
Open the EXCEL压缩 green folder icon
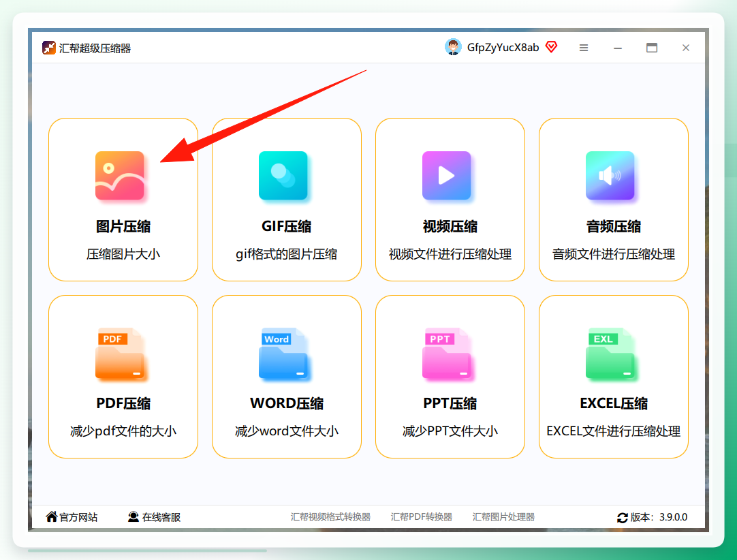[610, 353]
